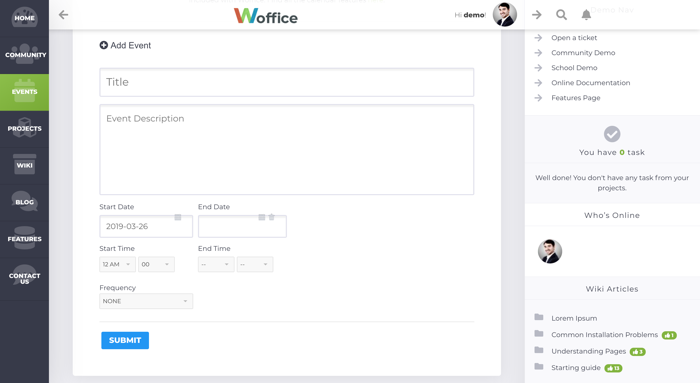700x383 pixels.
Task: Click the Starting guide folder icon
Action: click(539, 366)
